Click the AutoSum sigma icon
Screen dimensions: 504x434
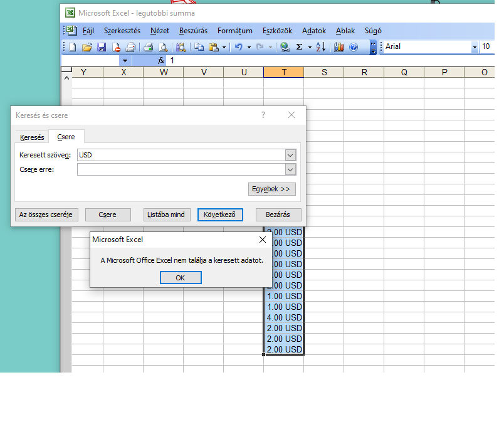299,47
